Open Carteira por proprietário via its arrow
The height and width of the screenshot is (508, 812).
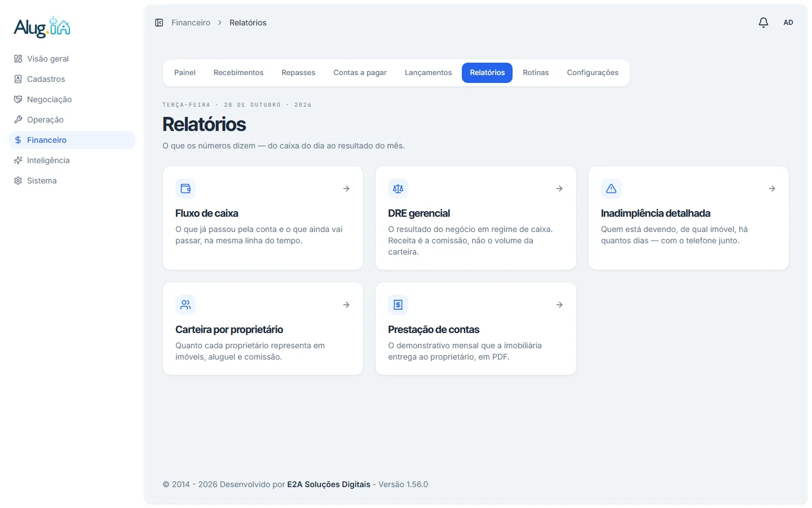tap(346, 305)
